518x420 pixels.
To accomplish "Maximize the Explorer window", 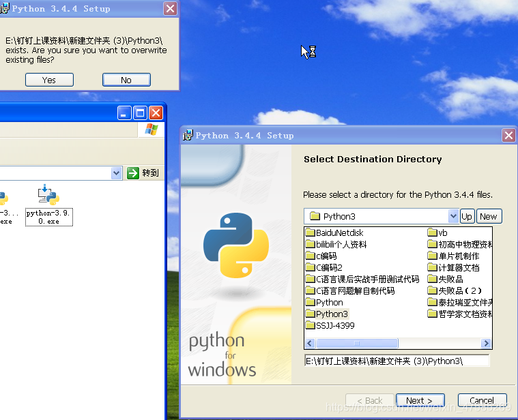I will tap(140, 113).
